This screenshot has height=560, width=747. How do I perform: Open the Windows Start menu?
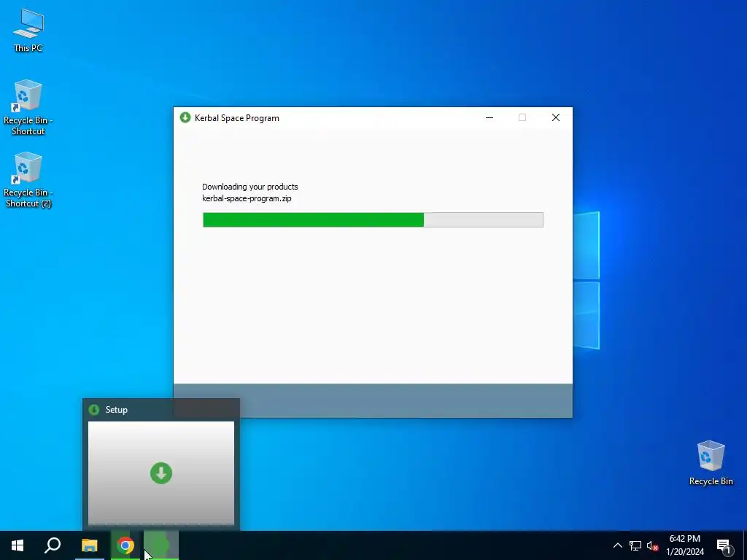tap(18, 545)
